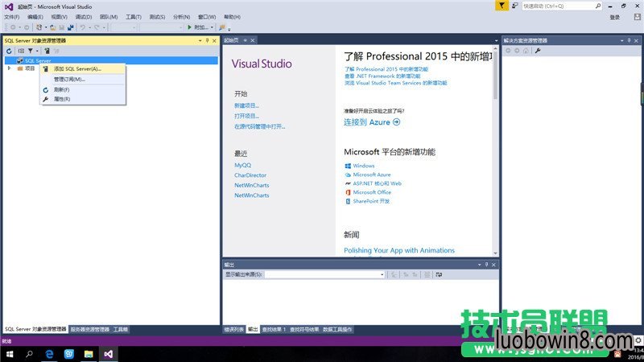Click 连接到 Azure link
Screen dimensions: 644x362
coord(372,122)
